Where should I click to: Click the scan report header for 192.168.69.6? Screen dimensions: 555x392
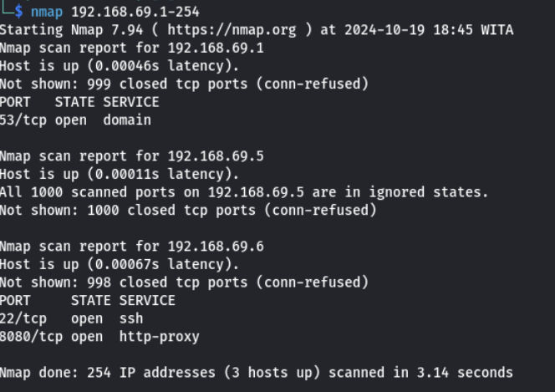click(131, 247)
